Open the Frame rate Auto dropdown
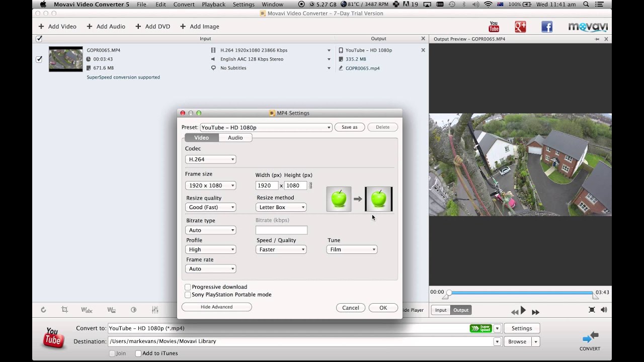The width and height of the screenshot is (644, 362). coord(210,269)
